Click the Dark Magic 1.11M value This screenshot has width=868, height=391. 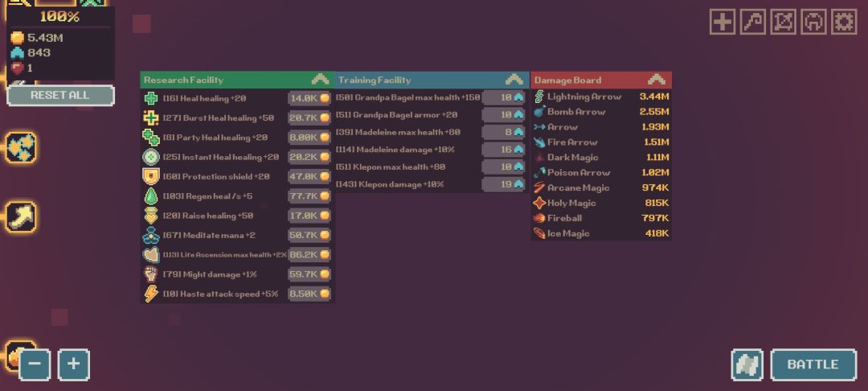point(657,158)
